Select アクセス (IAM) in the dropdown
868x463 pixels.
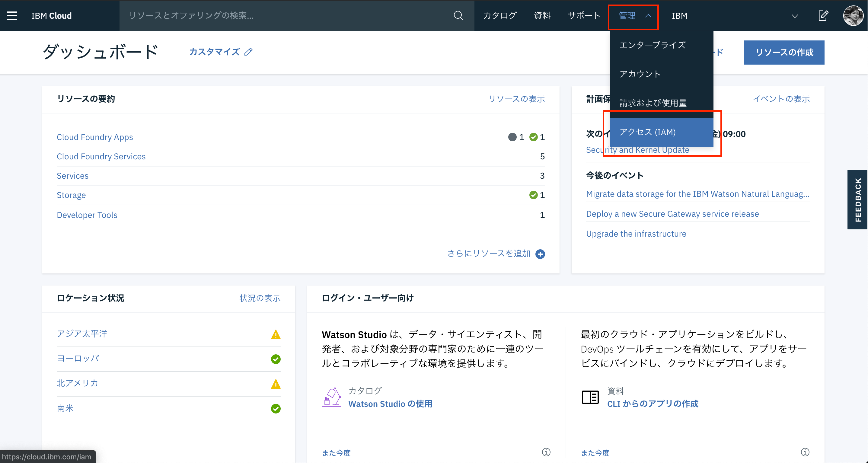point(661,132)
